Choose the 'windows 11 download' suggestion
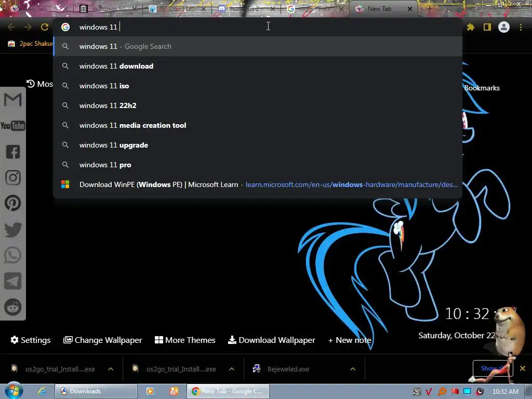Viewport: 532px width, 399px height. coord(258,66)
